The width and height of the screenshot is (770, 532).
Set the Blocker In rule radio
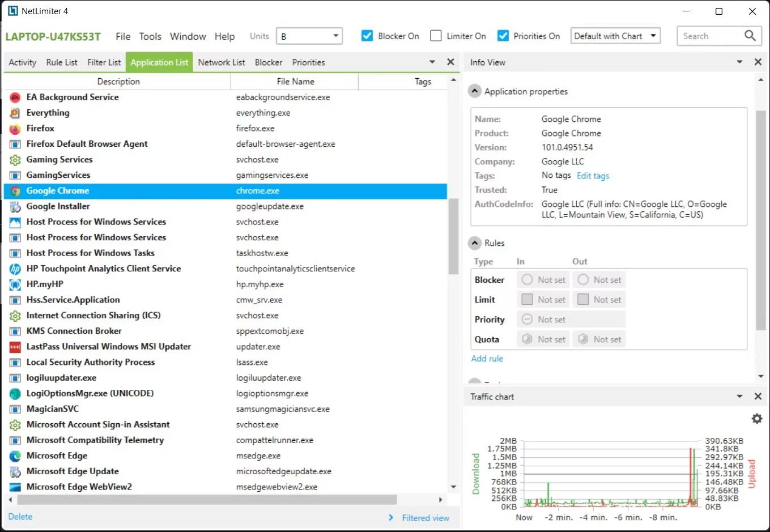pyautogui.click(x=527, y=280)
